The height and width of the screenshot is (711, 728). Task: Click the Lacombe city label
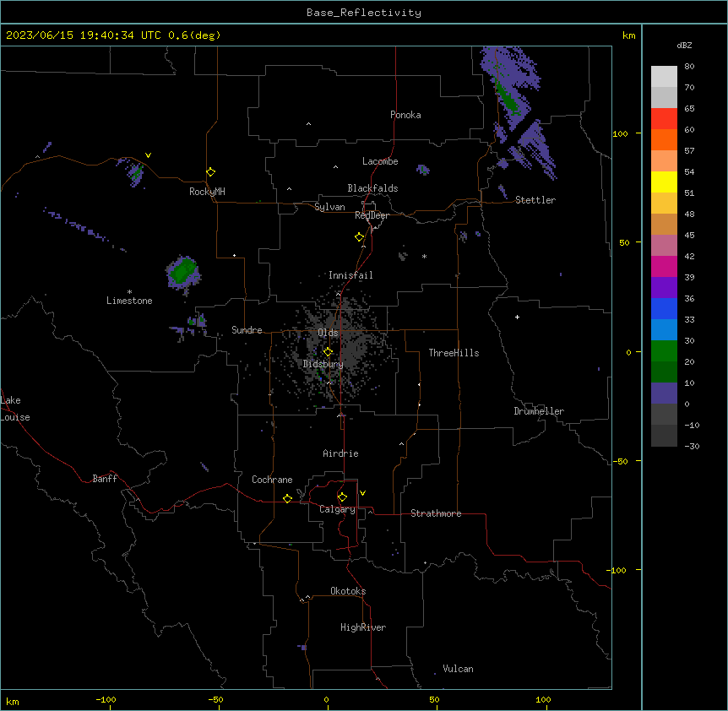coord(380,161)
